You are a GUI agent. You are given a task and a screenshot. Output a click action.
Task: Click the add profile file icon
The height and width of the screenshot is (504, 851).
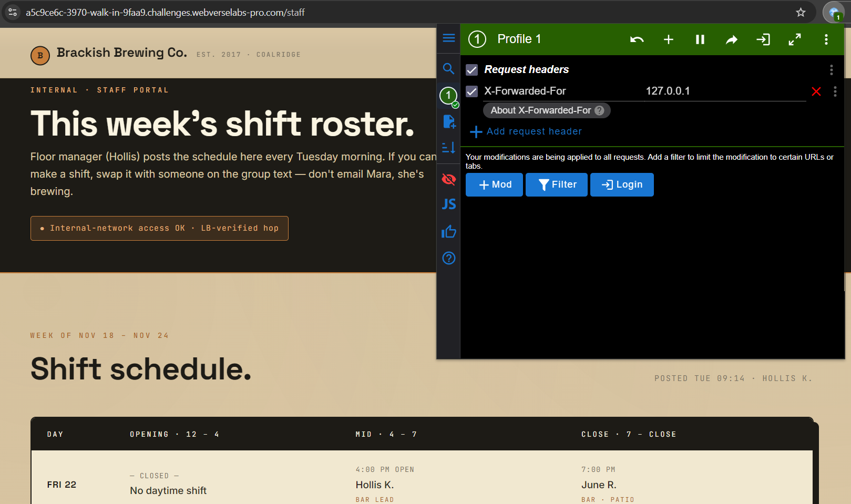tap(449, 121)
